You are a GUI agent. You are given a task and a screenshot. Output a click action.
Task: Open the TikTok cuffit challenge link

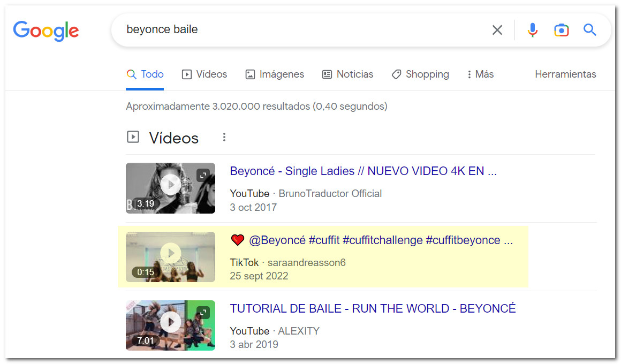pos(381,240)
